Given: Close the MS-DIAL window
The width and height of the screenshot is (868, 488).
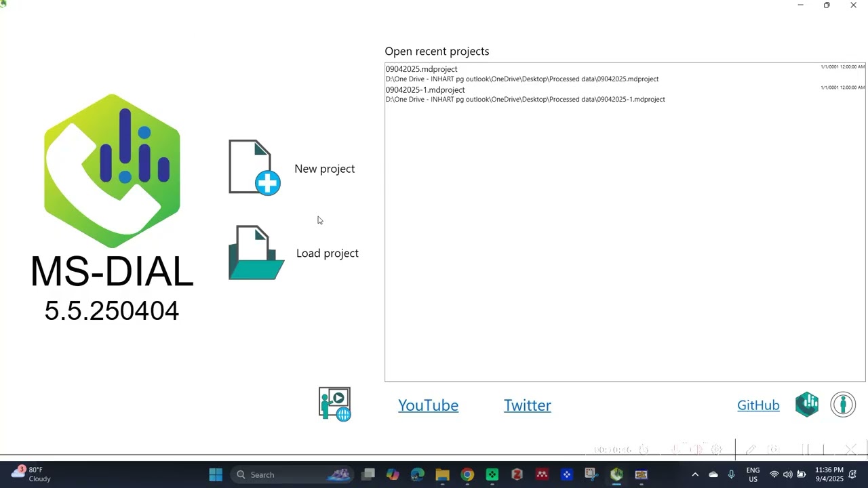Looking at the screenshot, I should (853, 5).
